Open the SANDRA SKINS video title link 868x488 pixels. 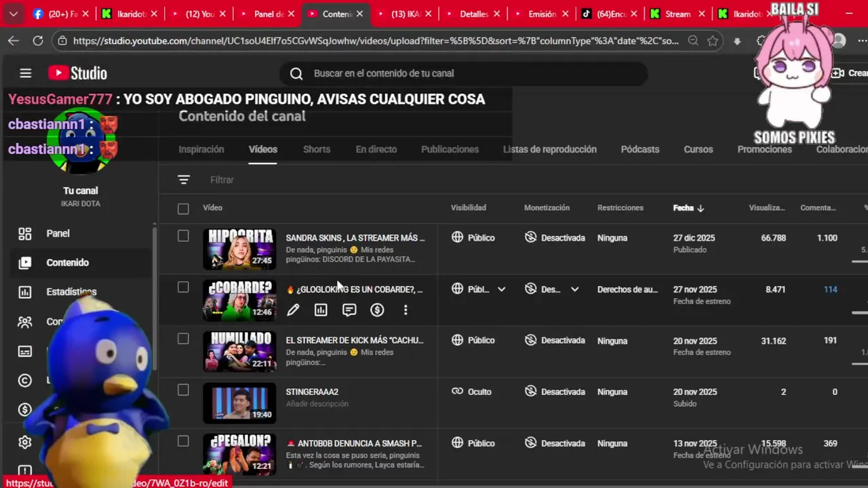(x=355, y=238)
